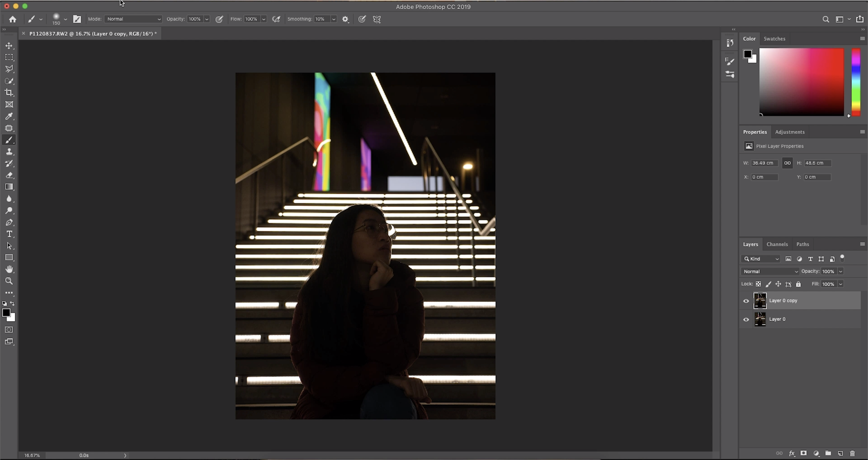Click the layer Width input field
Image resolution: width=868 pixels, height=460 pixels.
[x=764, y=163]
